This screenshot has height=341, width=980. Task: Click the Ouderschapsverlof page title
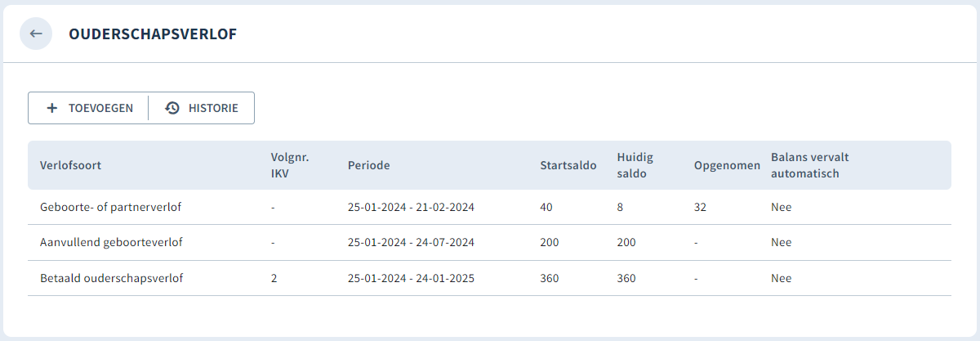pos(153,34)
